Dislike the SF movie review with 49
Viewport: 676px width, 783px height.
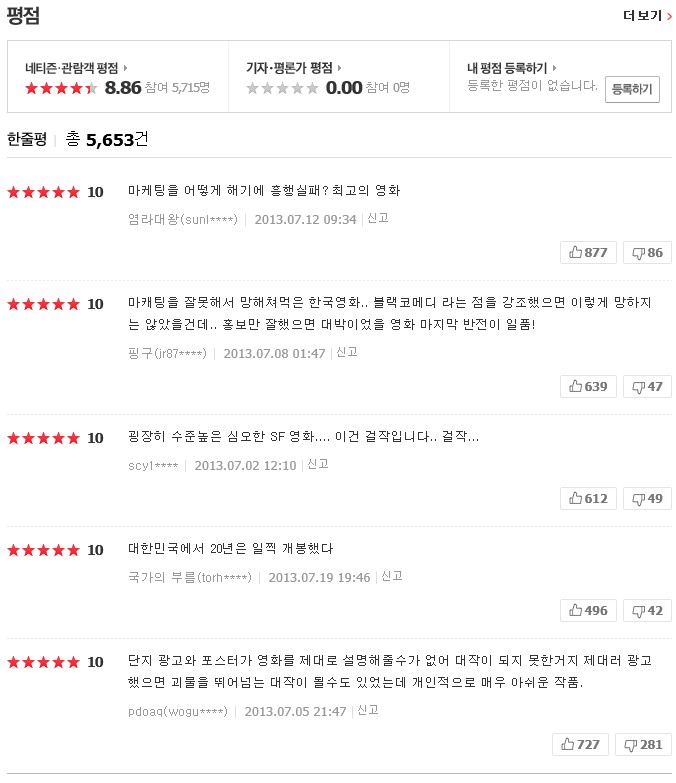click(x=647, y=498)
